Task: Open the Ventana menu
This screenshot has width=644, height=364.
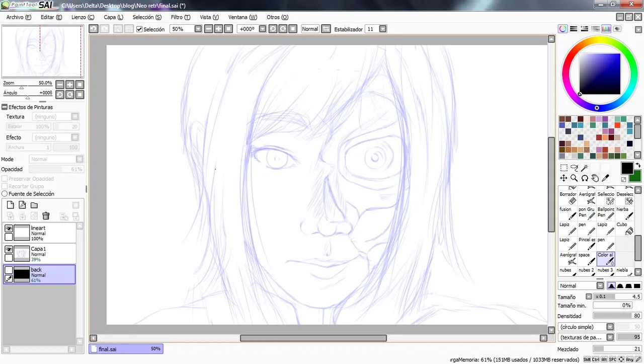Action: coord(243,17)
